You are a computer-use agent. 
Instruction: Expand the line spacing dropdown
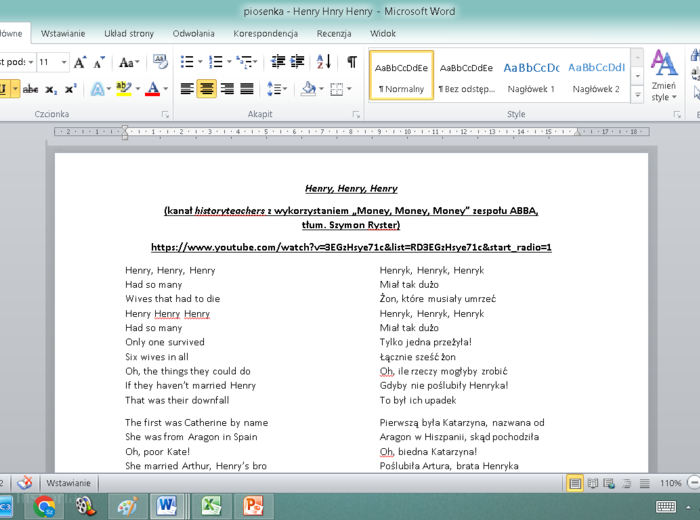(285, 89)
